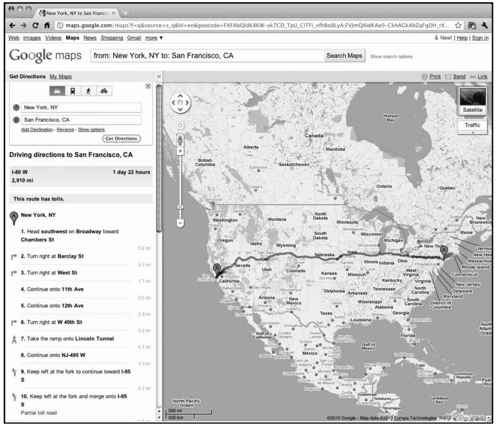The image size is (501, 427).
Task: Click step 3 Turn right at West St
Action: [x=49, y=273]
